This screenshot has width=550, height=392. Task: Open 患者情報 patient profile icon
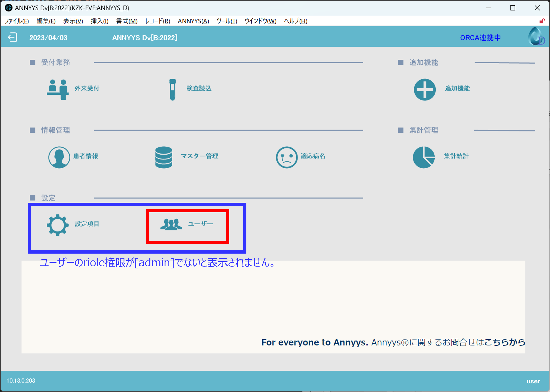59,157
